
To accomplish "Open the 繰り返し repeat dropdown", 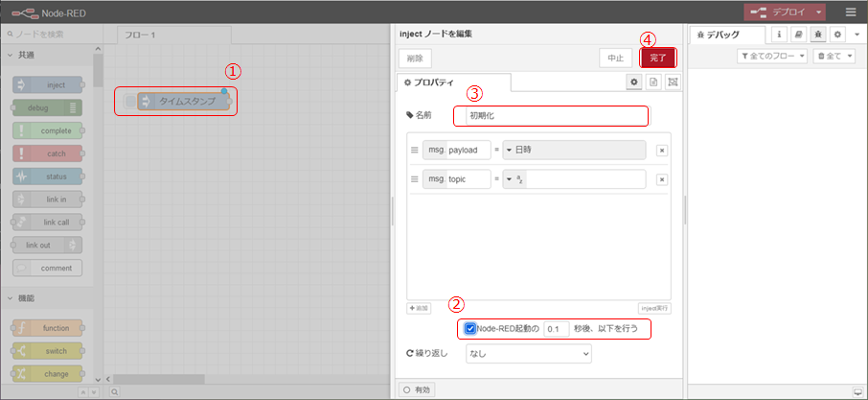I will tap(528, 354).
